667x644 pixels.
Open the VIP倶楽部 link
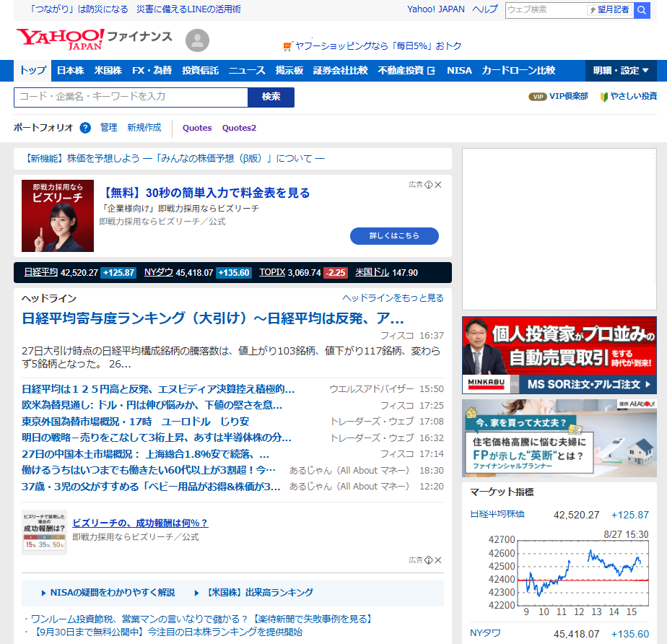pyautogui.click(x=568, y=97)
